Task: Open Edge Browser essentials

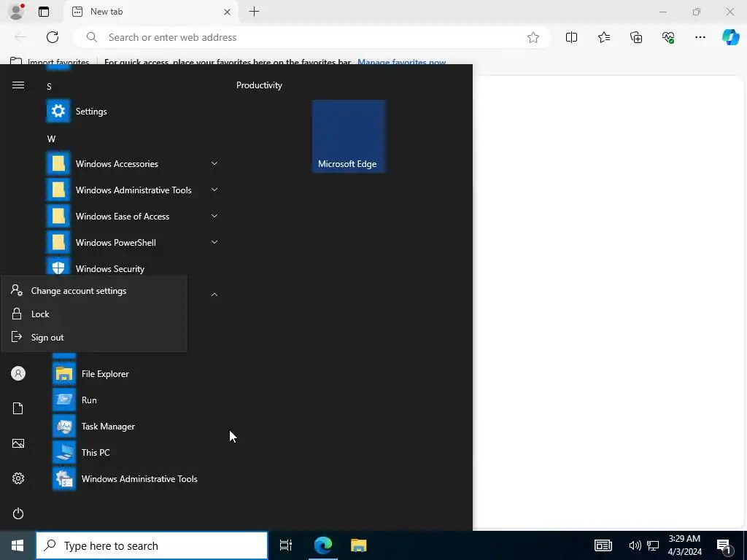Action: click(668, 37)
